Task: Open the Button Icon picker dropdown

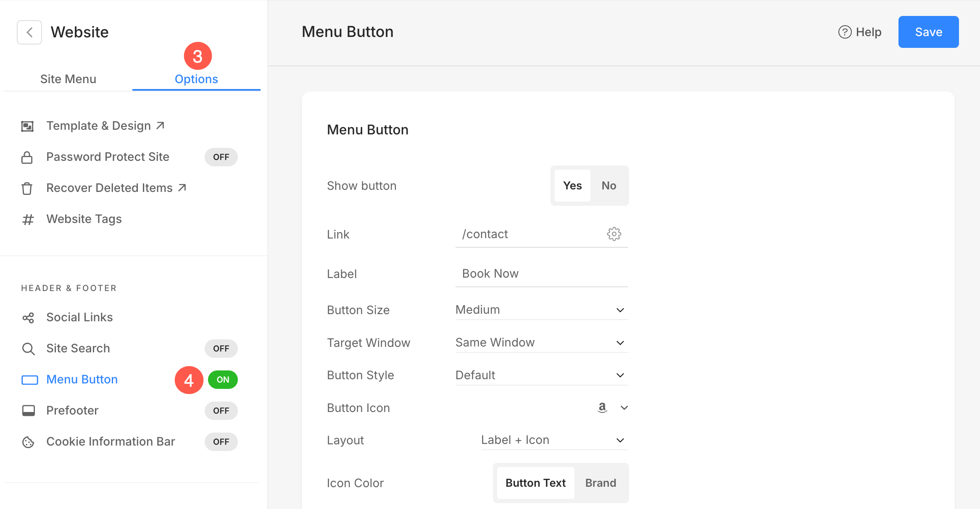Action: (624, 408)
